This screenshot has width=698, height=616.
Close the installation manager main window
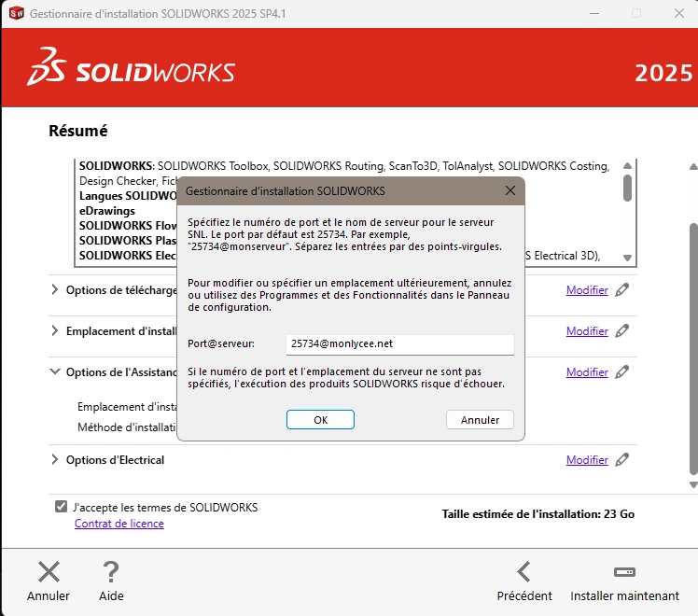coord(678,13)
